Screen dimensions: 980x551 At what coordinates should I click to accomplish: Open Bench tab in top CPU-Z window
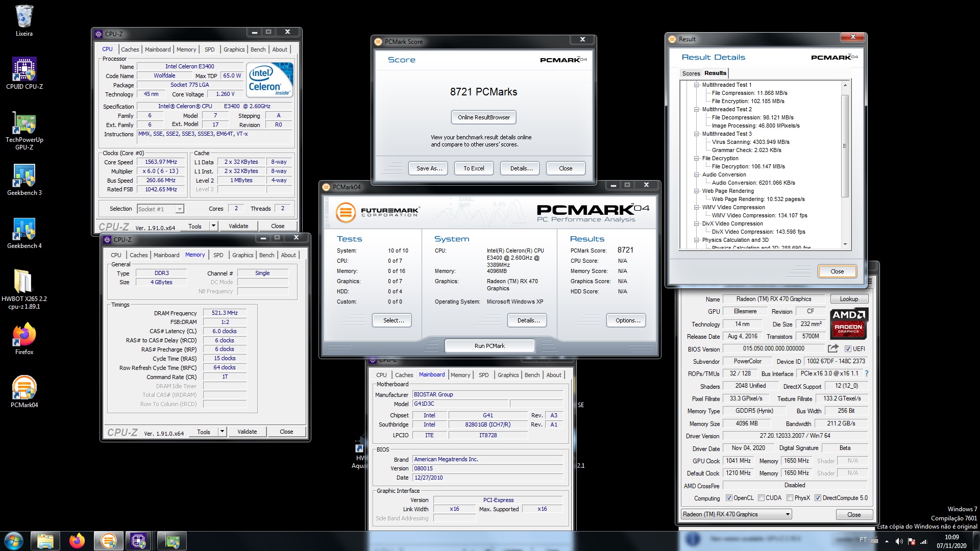click(258, 49)
